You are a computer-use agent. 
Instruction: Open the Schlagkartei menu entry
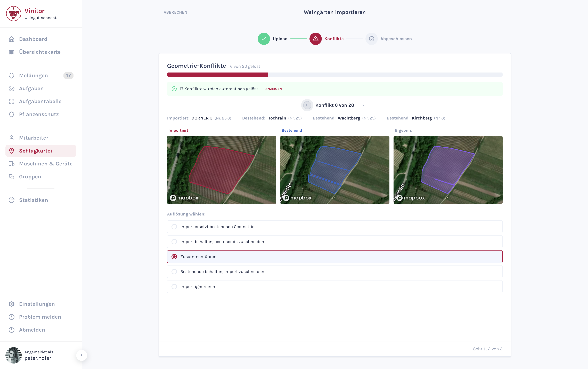36,151
